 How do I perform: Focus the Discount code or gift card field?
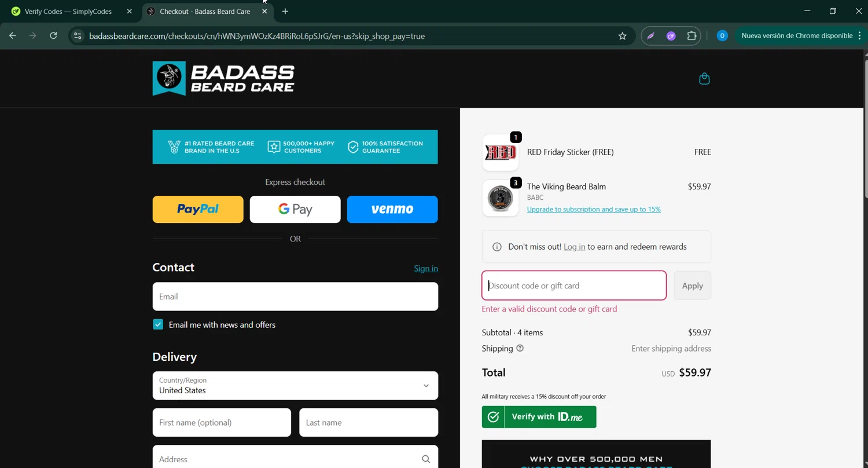point(574,286)
